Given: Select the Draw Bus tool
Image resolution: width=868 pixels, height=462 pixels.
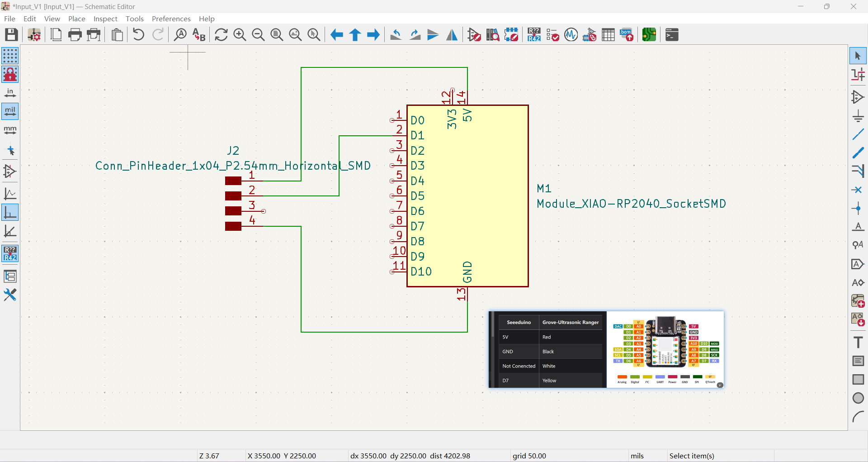Looking at the screenshot, I should (858, 153).
